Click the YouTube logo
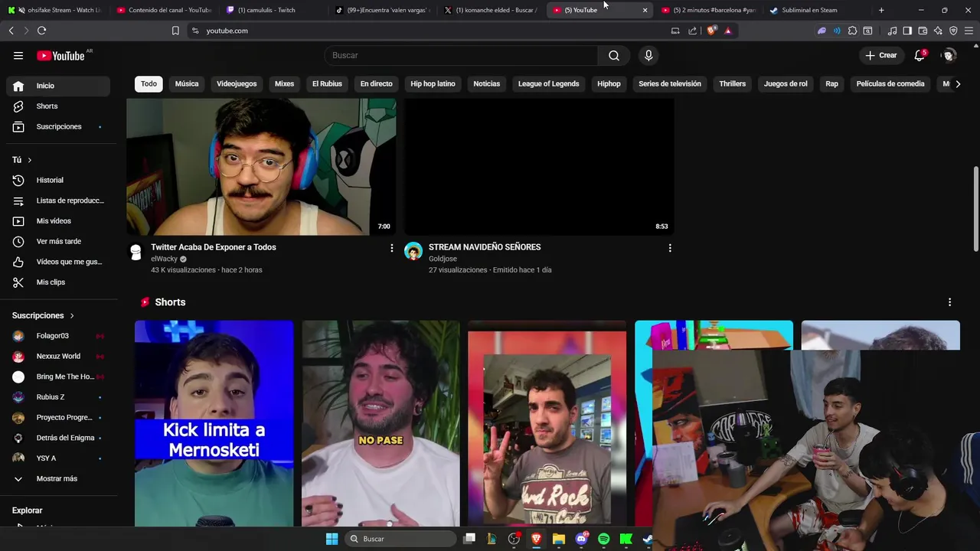This screenshot has width=980, height=551. click(61, 55)
